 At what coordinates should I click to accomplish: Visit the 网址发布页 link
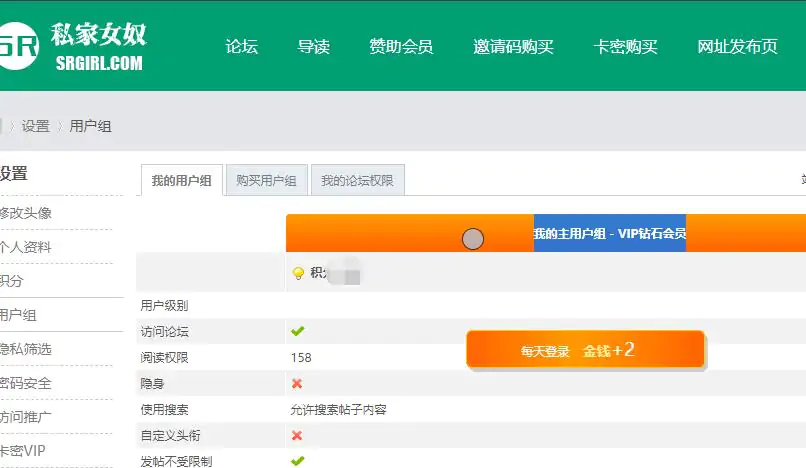click(x=737, y=47)
